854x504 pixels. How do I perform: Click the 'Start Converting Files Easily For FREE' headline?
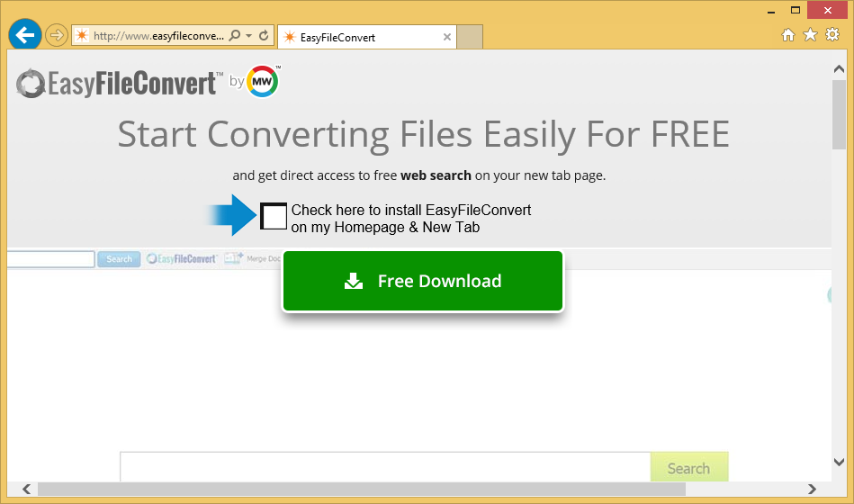(x=423, y=134)
